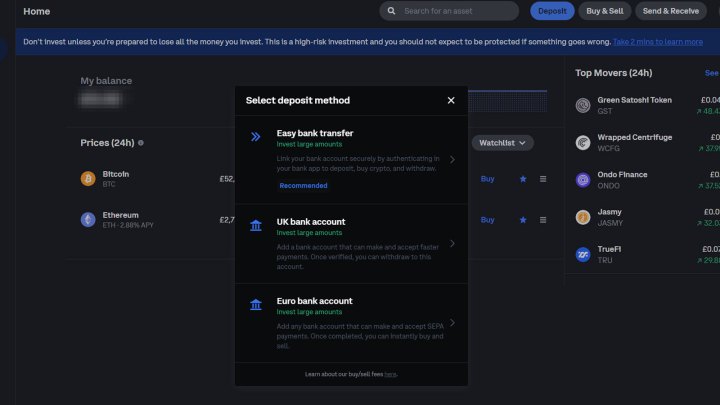
Task: Click the Easy bank transfer double-arrow icon
Action: point(256,136)
